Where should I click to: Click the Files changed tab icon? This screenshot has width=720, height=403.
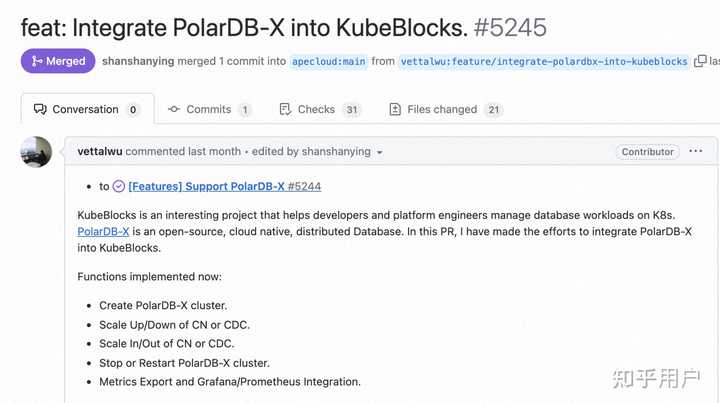395,109
